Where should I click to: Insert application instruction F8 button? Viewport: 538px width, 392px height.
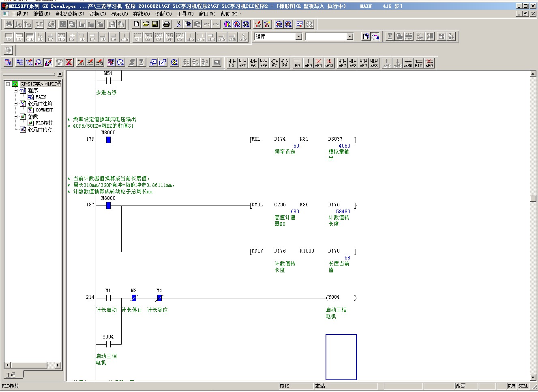click(x=285, y=62)
